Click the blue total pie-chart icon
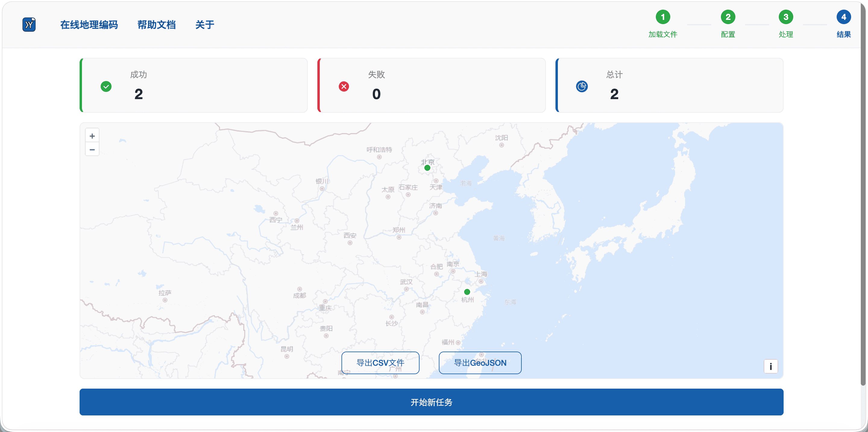Screen dimensions: 868x432 (x=582, y=86)
